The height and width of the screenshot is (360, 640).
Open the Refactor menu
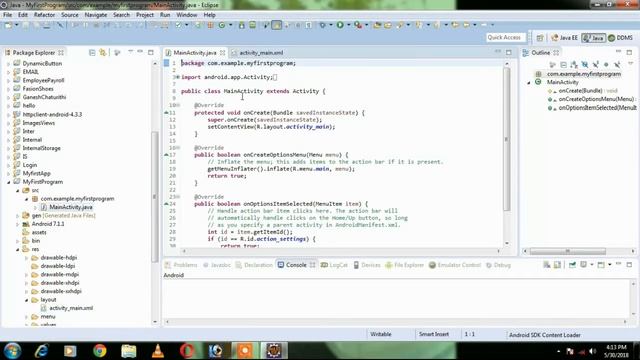[x=44, y=15]
